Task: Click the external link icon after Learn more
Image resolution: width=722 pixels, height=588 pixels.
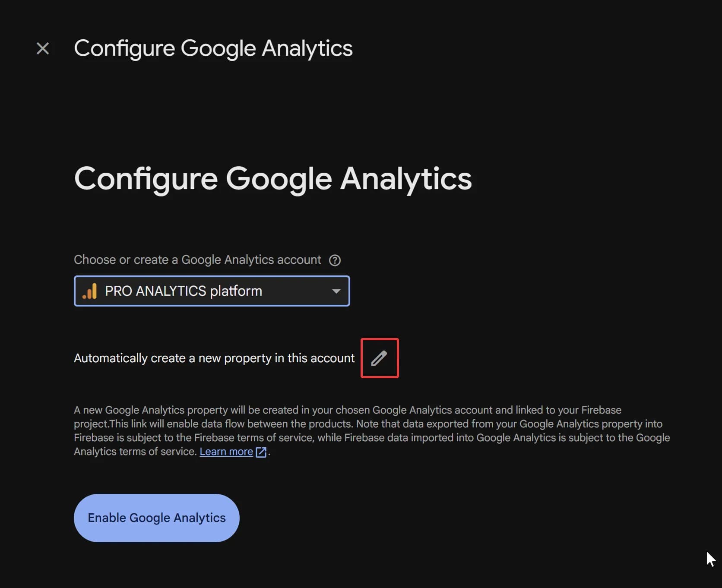Action: pos(261,452)
